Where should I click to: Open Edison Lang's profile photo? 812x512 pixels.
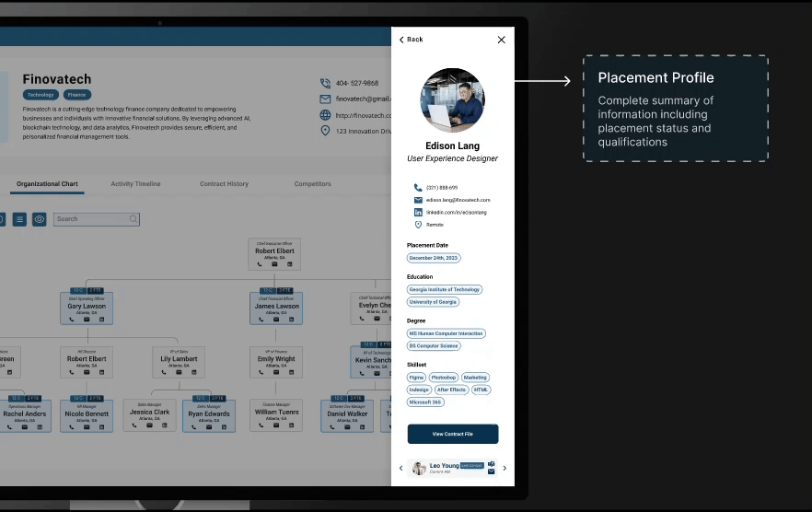(x=453, y=100)
